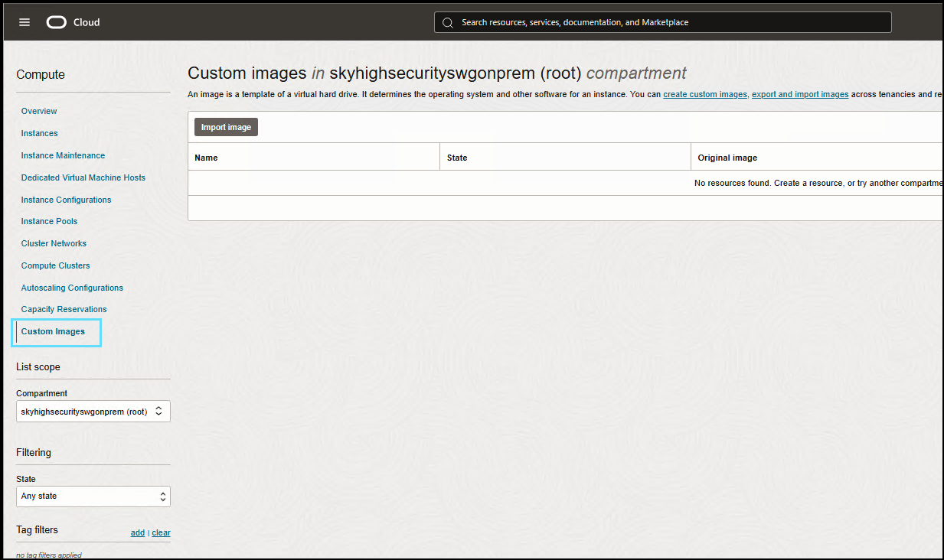This screenshot has width=944, height=560.
Task: Focus the search resources input field
Action: click(666, 23)
